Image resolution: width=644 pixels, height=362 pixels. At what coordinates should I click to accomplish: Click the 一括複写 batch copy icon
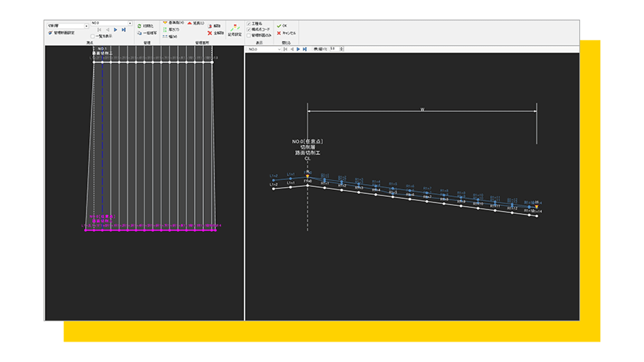click(139, 33)
